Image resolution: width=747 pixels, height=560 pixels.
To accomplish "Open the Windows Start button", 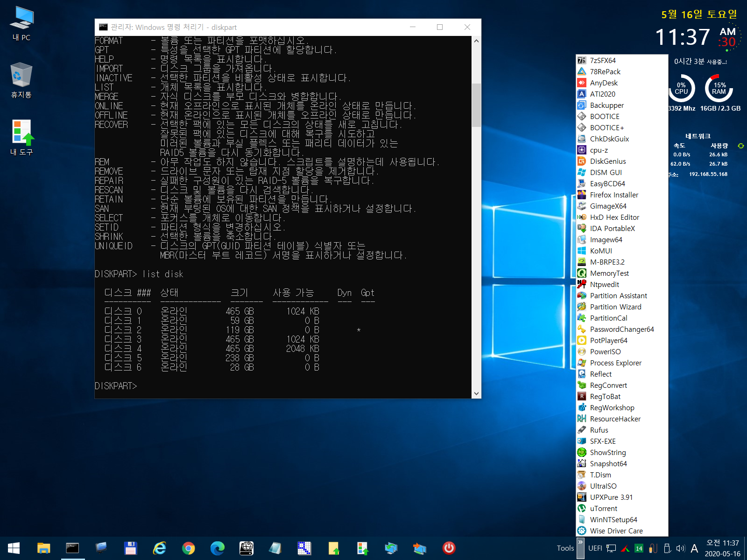I will click(x=14, y=548).
